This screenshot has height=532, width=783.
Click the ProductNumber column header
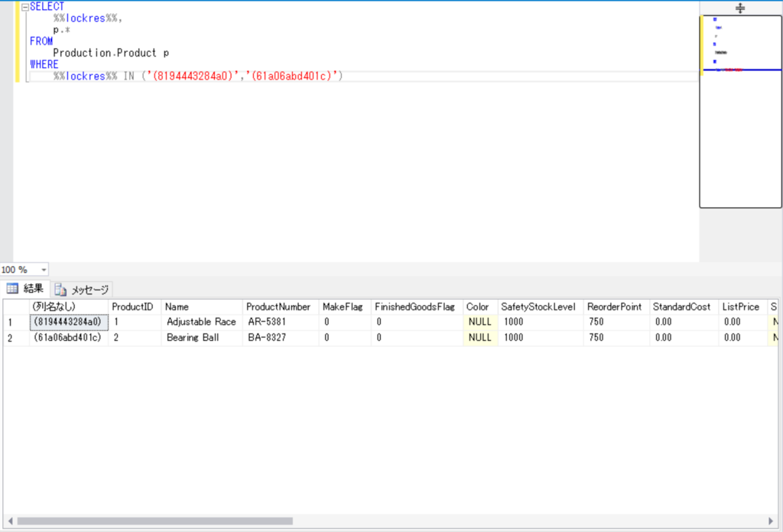tap(281, 307)
